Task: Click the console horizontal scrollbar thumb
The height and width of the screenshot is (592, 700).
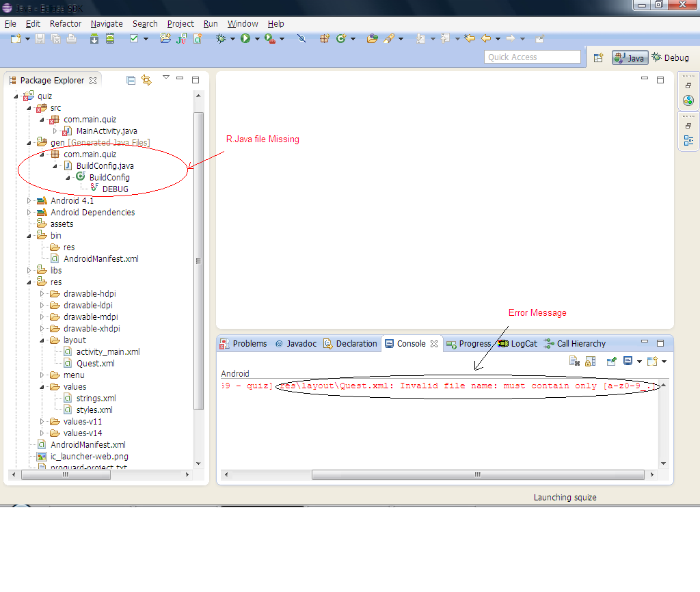Action: pos(478,474)
